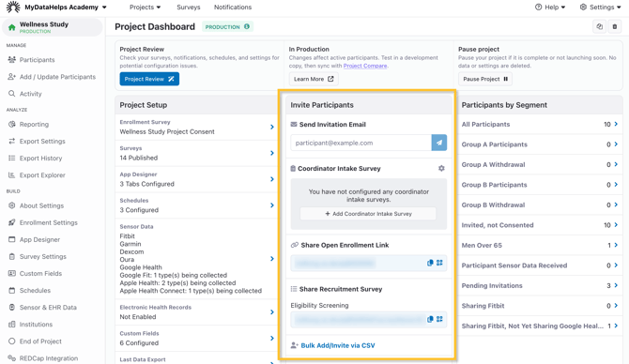This screenshot has height=364, width=629.
Task: Expand the Sensor Data row chevron
Action: (x=272, y=259)
